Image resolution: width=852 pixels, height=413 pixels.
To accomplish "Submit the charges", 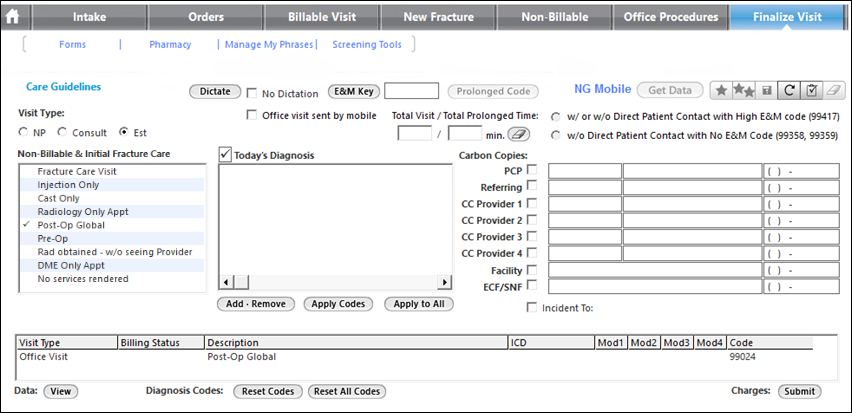I will 799,391.
